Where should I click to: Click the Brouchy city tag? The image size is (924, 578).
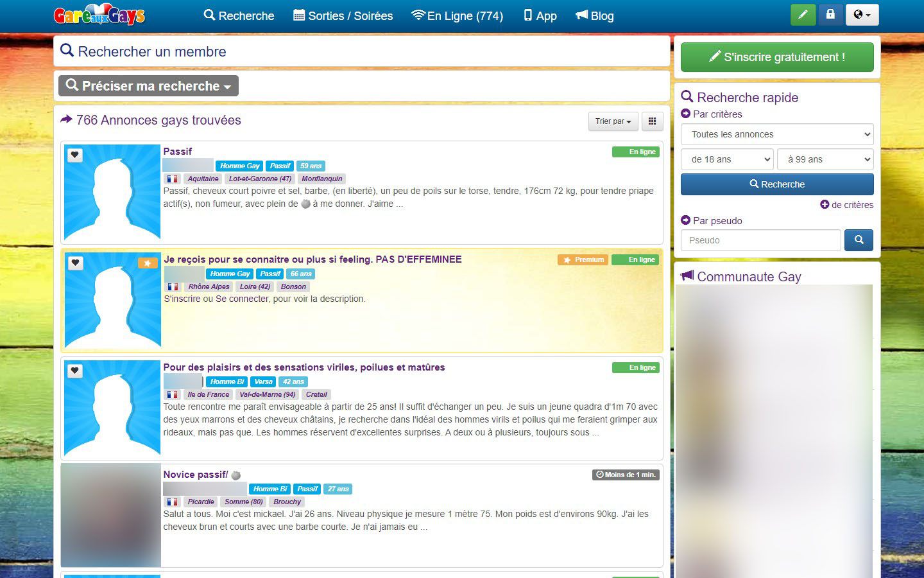(x=287, y=502)
